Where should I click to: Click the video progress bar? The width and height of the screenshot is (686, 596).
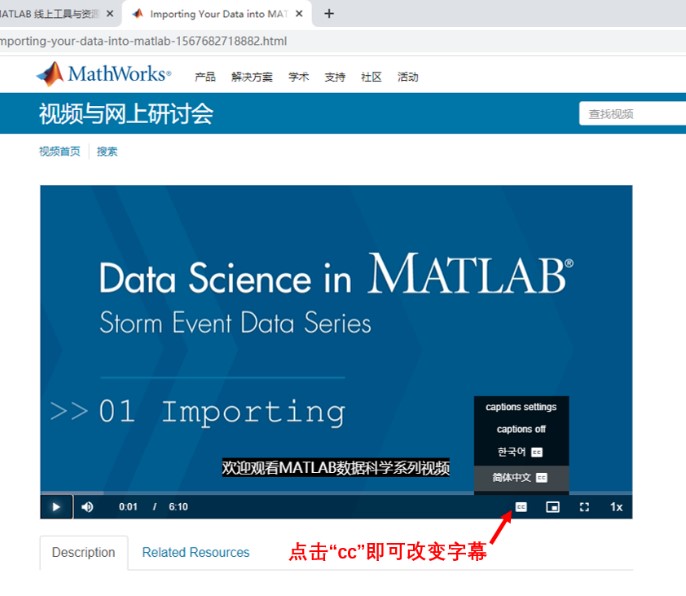click(336, 493)
